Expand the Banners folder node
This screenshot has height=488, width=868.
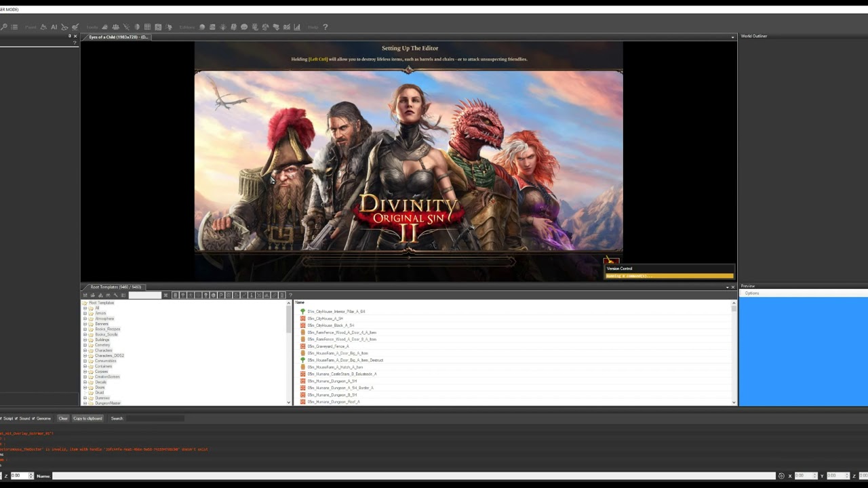[x=85, y=324]
